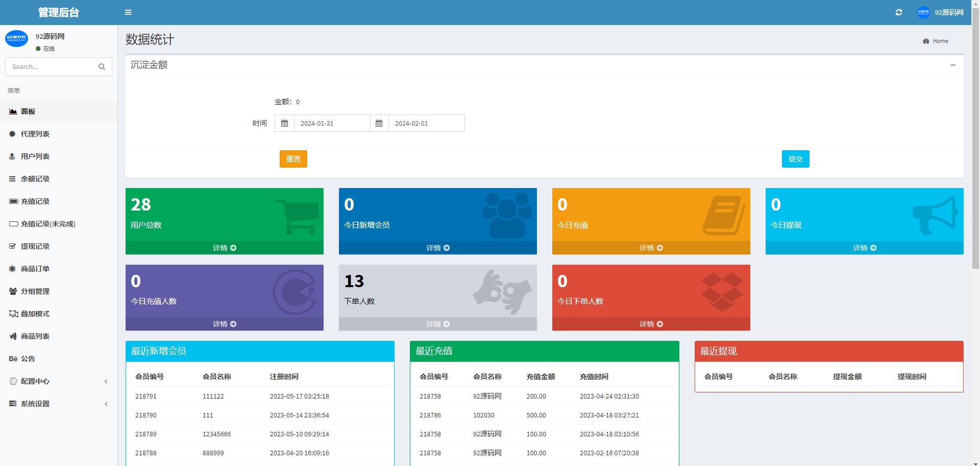The width and height of the screenshot is (980, 466).
Task: Click the 充值金额 column header
Action: click(541, 377)
